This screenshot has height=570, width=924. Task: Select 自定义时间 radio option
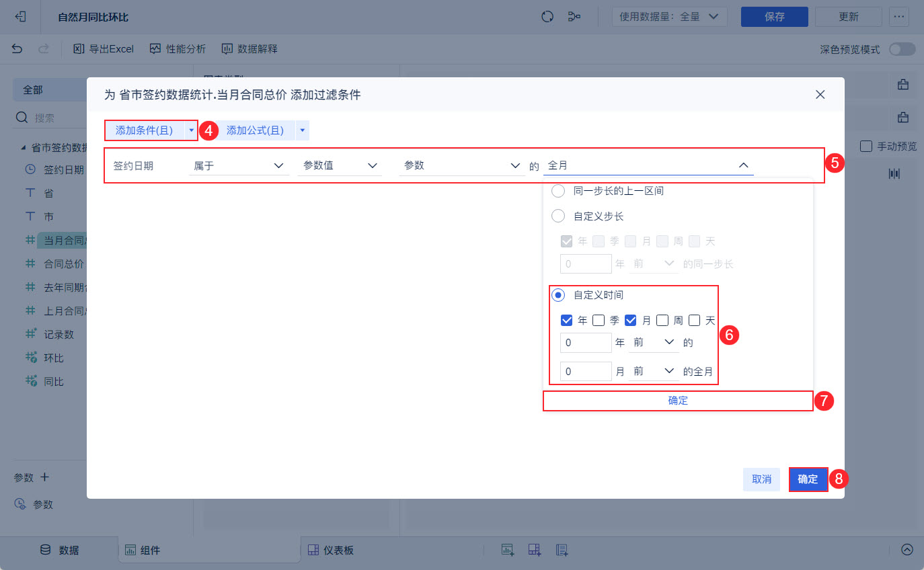[557, 295]
